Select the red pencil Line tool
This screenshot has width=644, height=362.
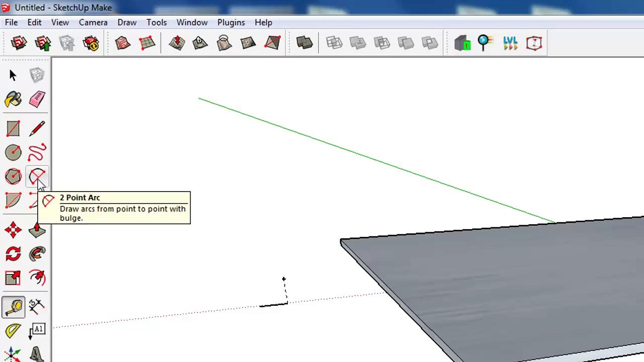coord(37,129)
